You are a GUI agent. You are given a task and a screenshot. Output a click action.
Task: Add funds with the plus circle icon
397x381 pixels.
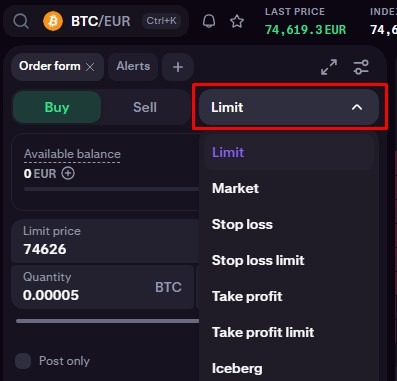click(x=68, y=173)
